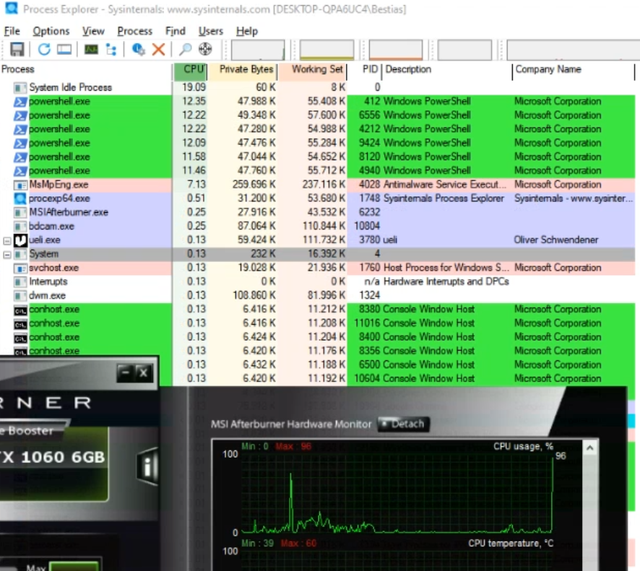Select the Find Window's Process crosshair icon
This screenshot has width=640, height=571.
tap(205, 49)
